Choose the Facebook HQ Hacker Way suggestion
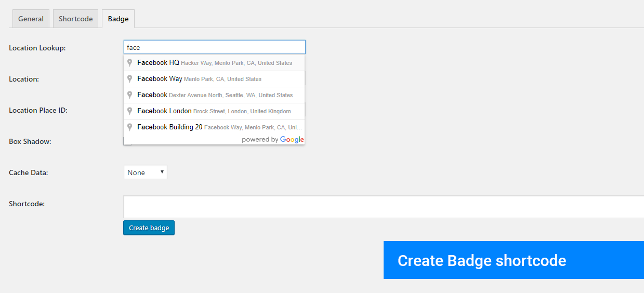The height and width of the screenshot is (293, 644). (x=214, y=63)
